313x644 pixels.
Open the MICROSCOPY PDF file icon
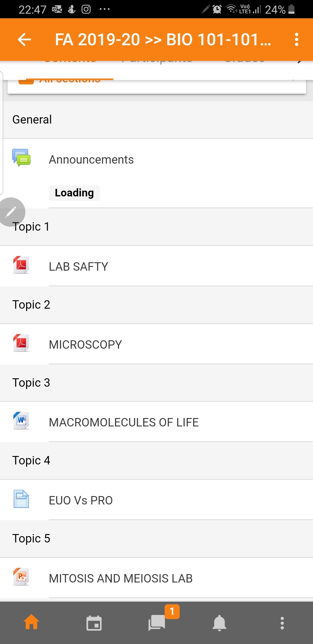pyautogui.click(x=21, y=343)
